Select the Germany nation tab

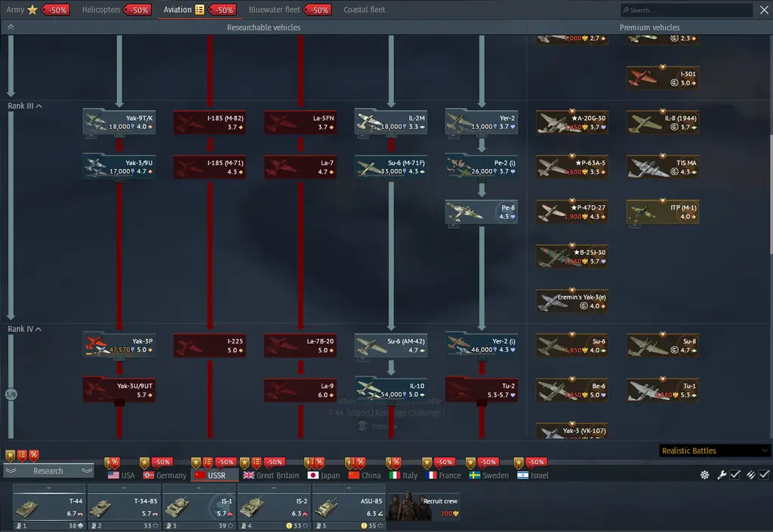click(165, 475)
